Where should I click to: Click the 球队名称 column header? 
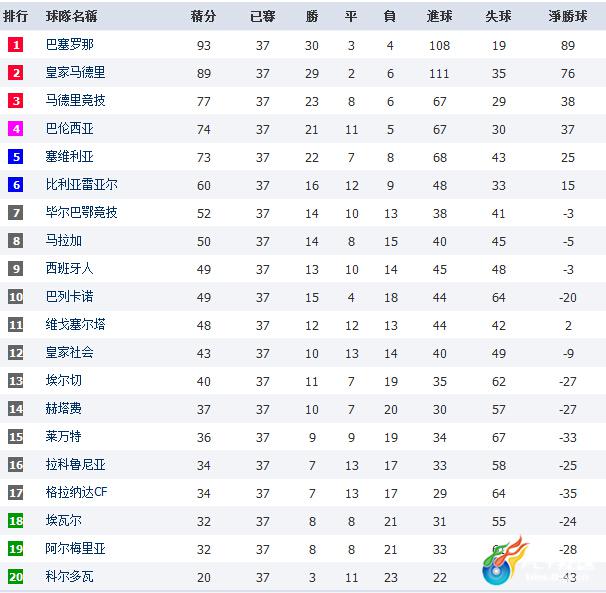pyautogui.click(x=71, y=16)
